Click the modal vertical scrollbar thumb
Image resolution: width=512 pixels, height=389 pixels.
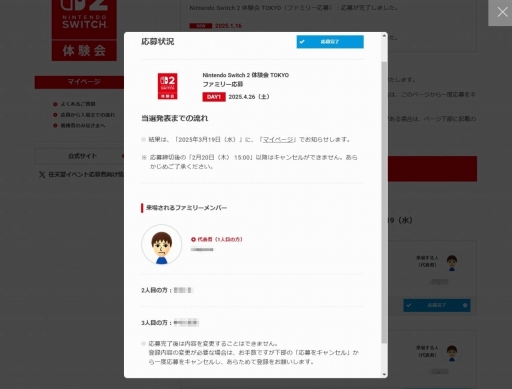pos(384,202)
